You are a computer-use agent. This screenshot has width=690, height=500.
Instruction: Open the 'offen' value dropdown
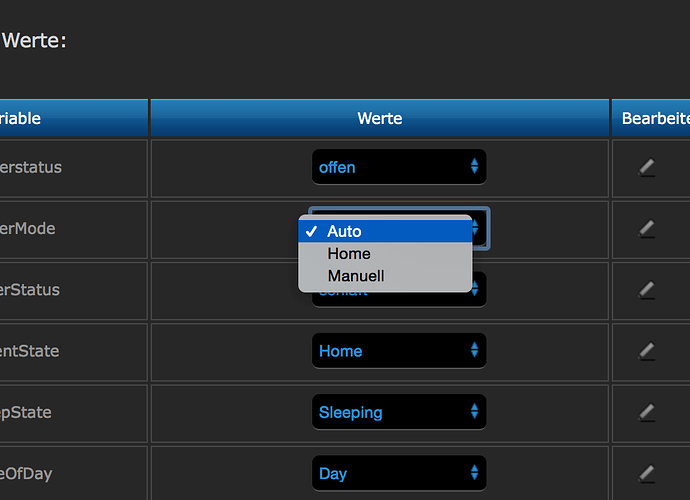pyautogui.click(x=399, y=168)
